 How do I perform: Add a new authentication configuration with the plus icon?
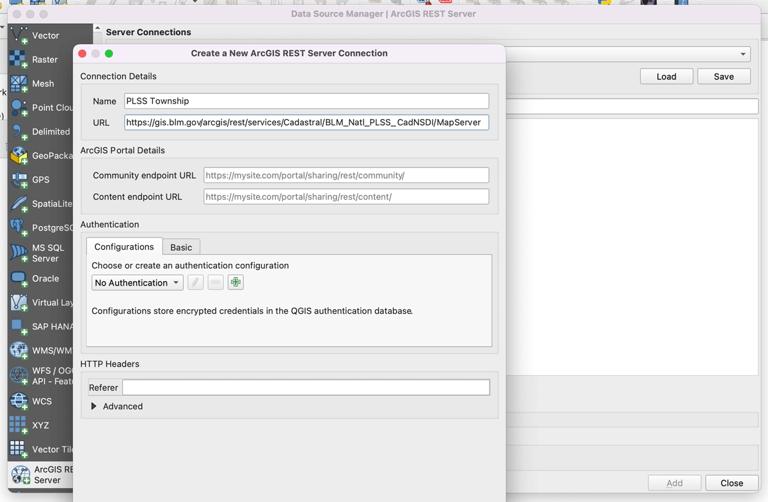236,283
